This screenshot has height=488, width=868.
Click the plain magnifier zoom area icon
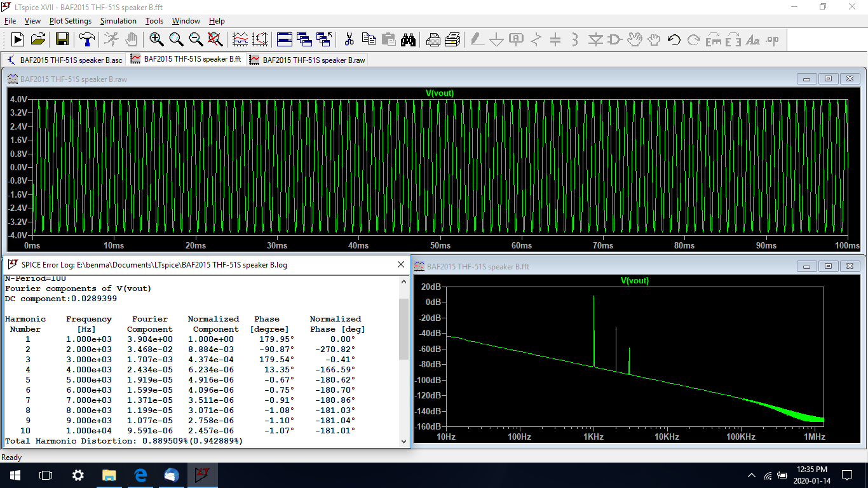tap(176, 39)
